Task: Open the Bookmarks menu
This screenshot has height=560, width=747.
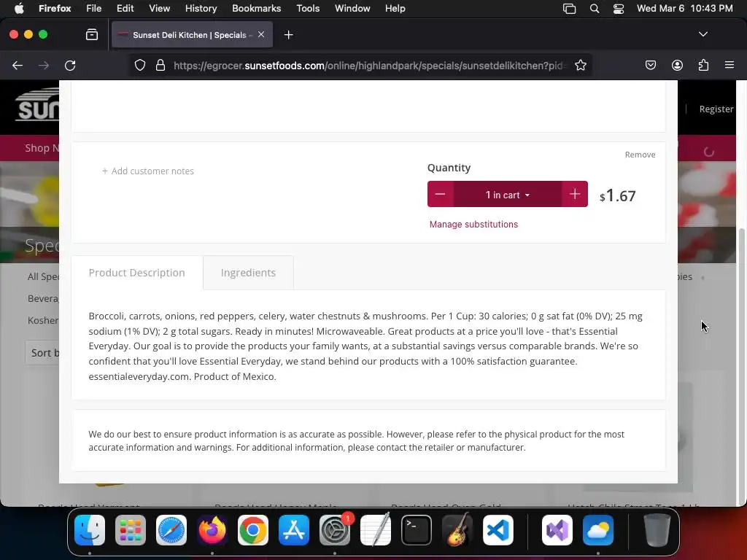Action: pyautogui.click(x=256, y=9)
